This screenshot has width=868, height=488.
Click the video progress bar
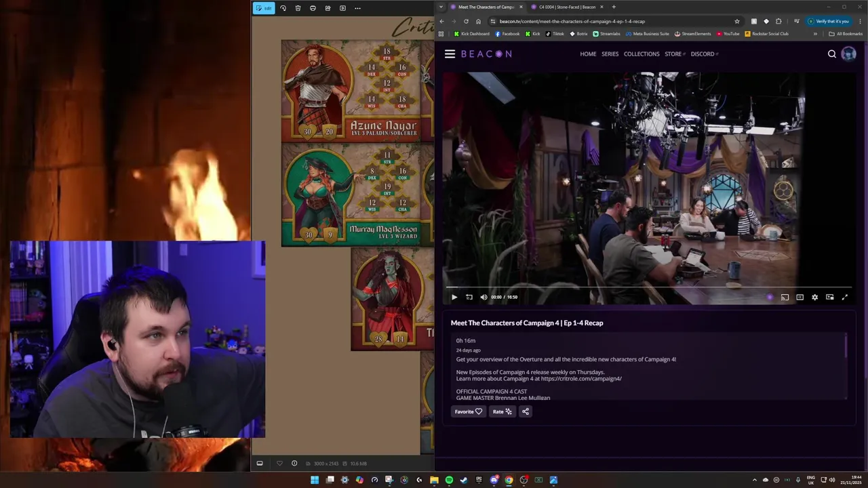point(648,287)
